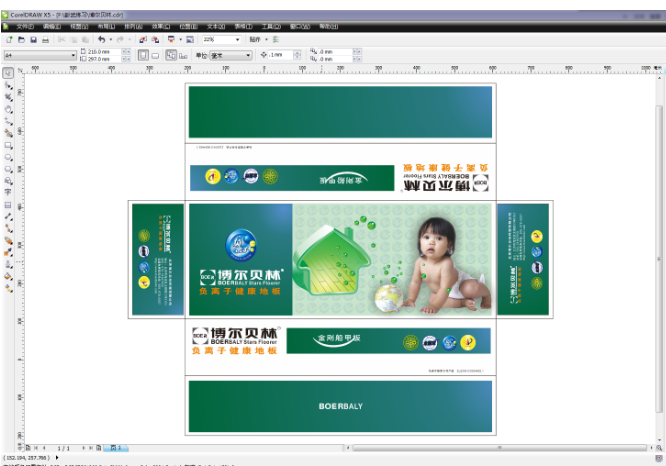The width and height of the screenshot is (666, 466).
Task: Click the Import icon in toolbar
Action: click(x=142, y=39)
